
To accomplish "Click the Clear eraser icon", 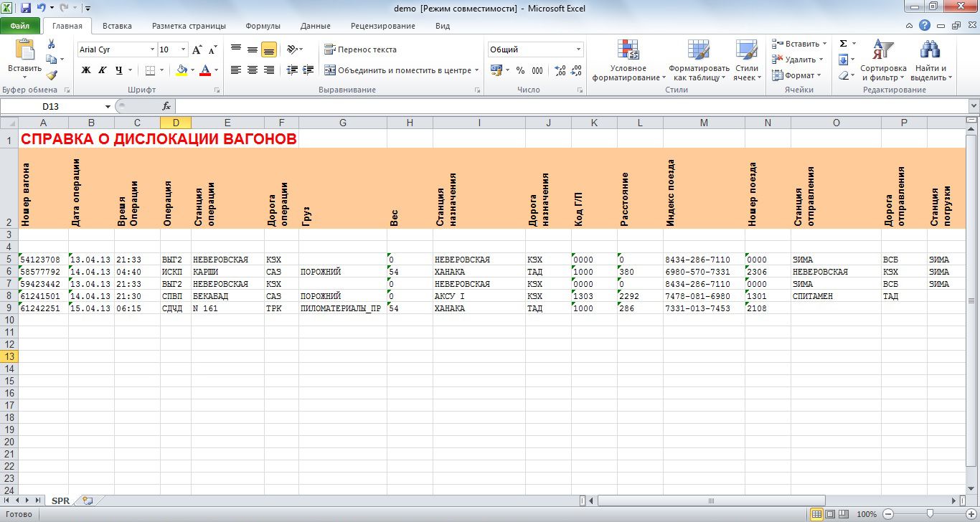I will (x=844, y=75).
